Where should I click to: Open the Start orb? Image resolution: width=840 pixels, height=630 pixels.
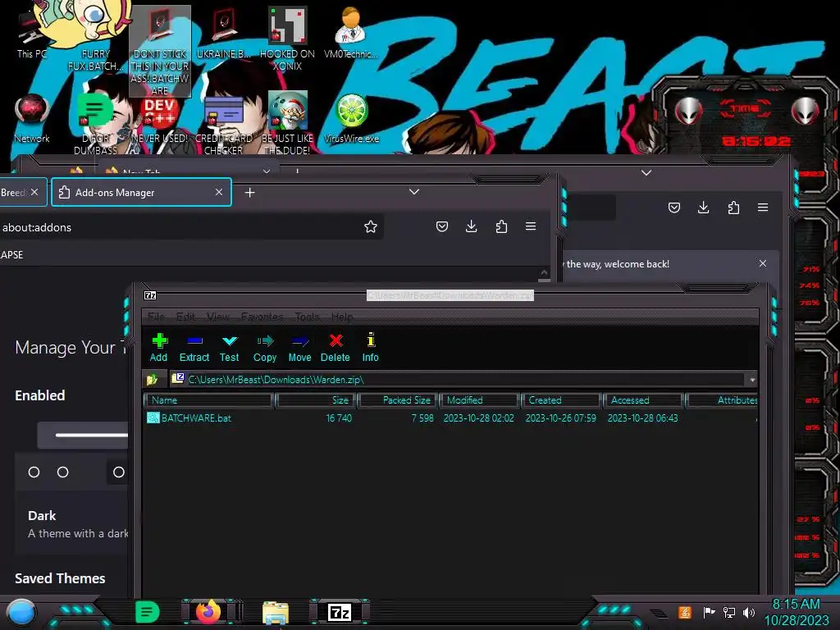[x=21, y=613]
